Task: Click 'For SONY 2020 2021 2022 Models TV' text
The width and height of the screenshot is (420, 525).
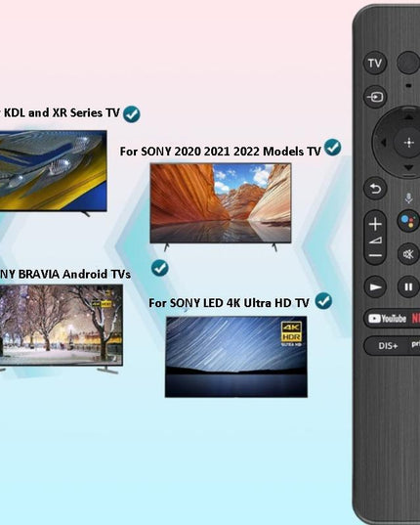Action: [220, 152]
